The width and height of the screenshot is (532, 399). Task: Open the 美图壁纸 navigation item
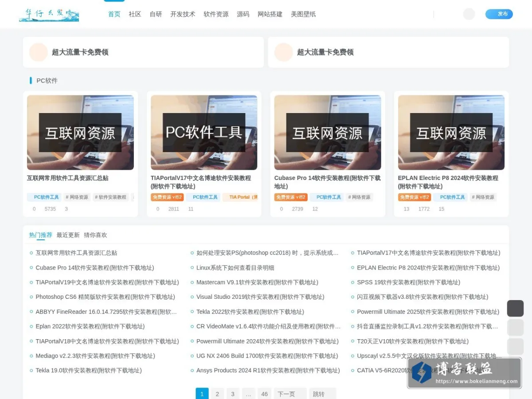[x=303, y=14]
